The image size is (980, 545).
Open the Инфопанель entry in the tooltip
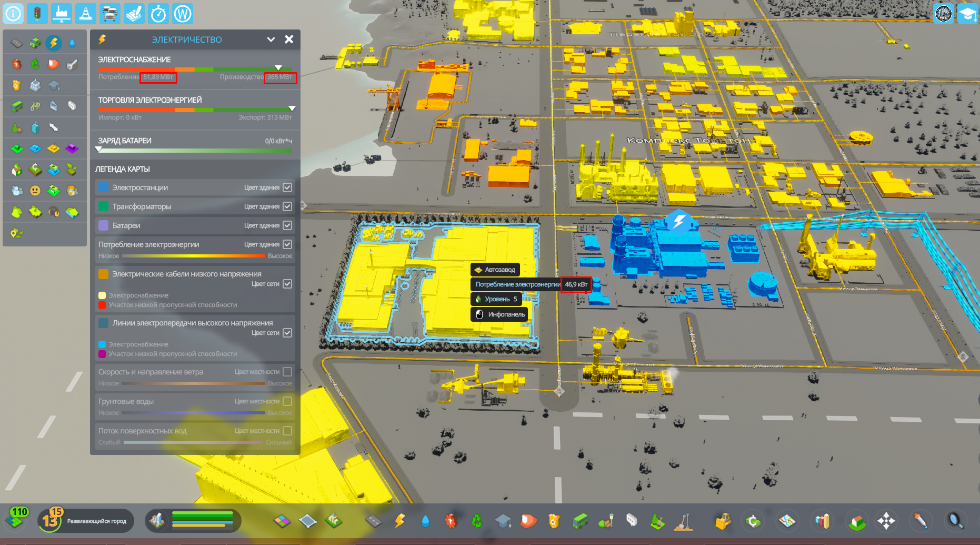point(498,314)
